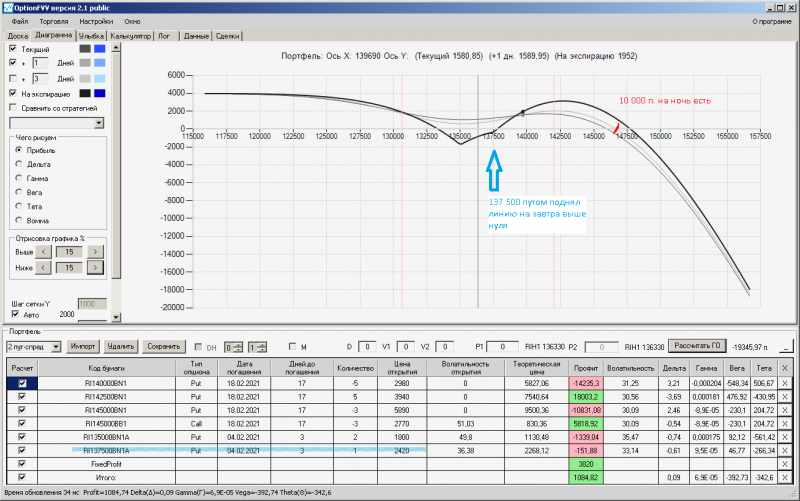Viewport: 800px width, 501px height.
Task: Enable the M checkbox
Action: coord(292,346)
